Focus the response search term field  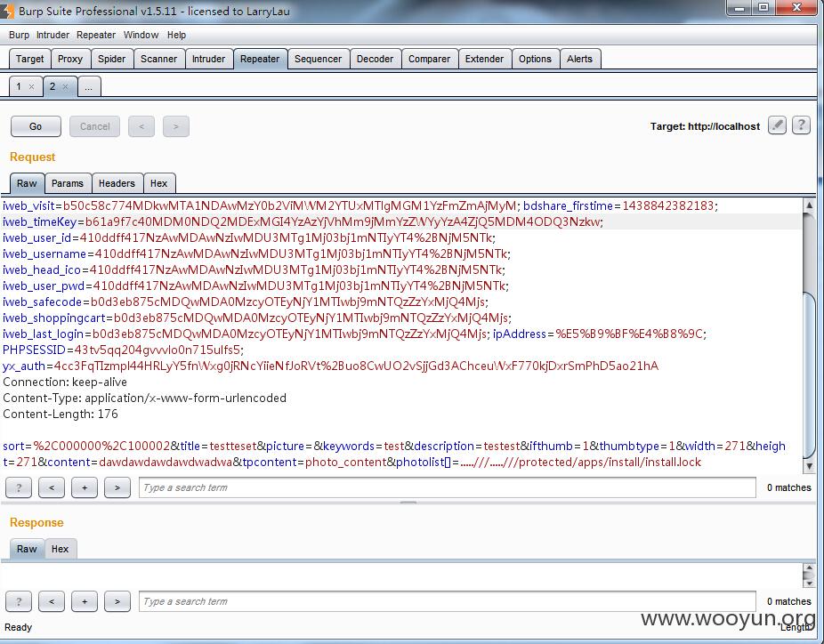click(x=448, y=601)
